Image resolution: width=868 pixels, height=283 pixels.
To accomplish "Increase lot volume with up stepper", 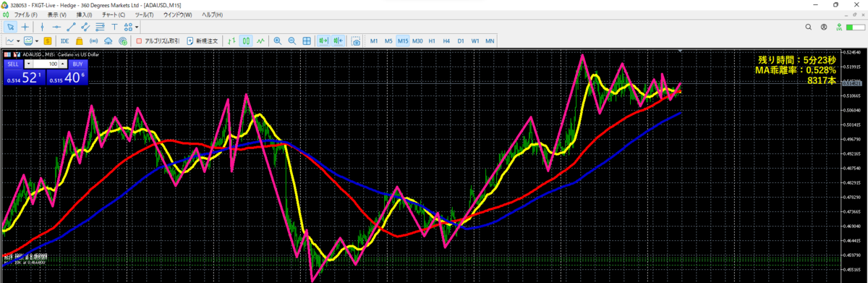I will (64, 64).
